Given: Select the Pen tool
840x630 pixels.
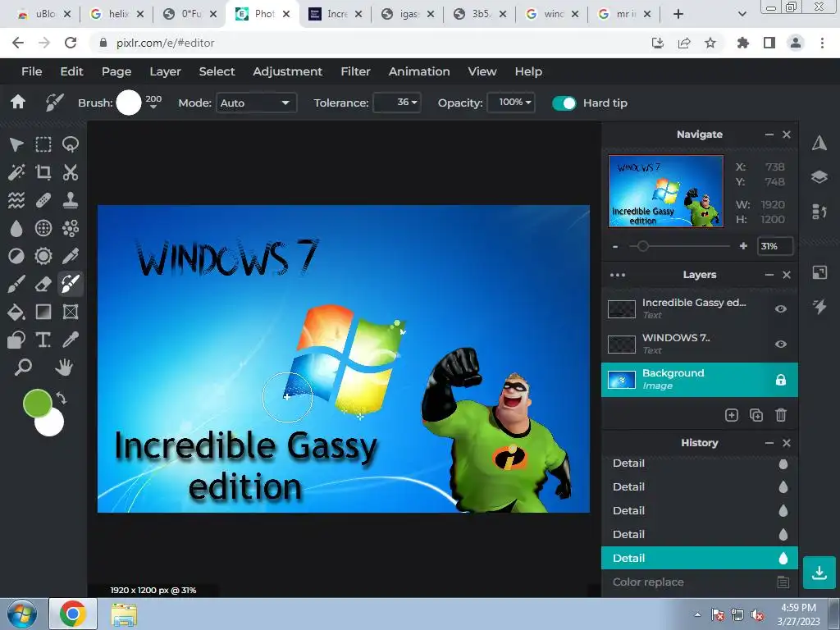Looking at the screenshot, I should (71, 256).
